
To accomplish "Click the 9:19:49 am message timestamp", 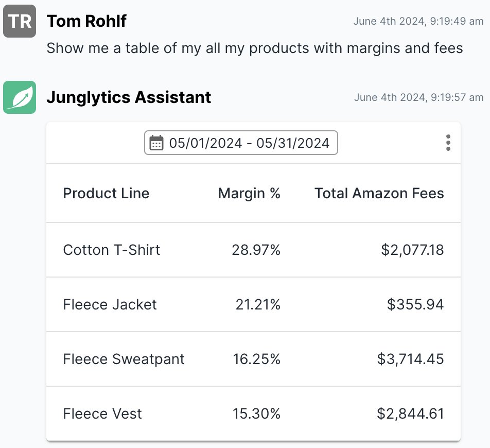I will tap(418, 21).
